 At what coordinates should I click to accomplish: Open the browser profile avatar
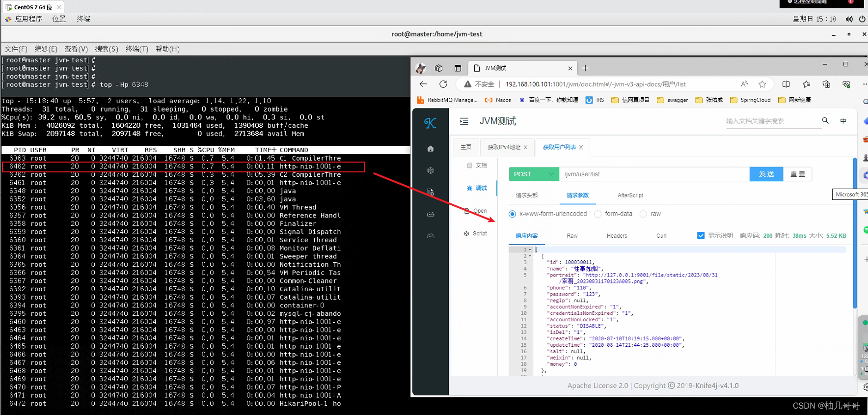tap(421, 68)
